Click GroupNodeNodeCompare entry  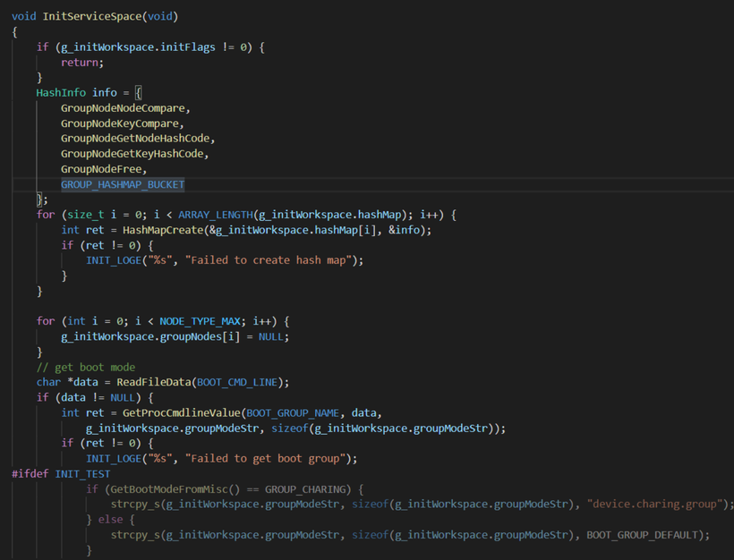[123, 108]
